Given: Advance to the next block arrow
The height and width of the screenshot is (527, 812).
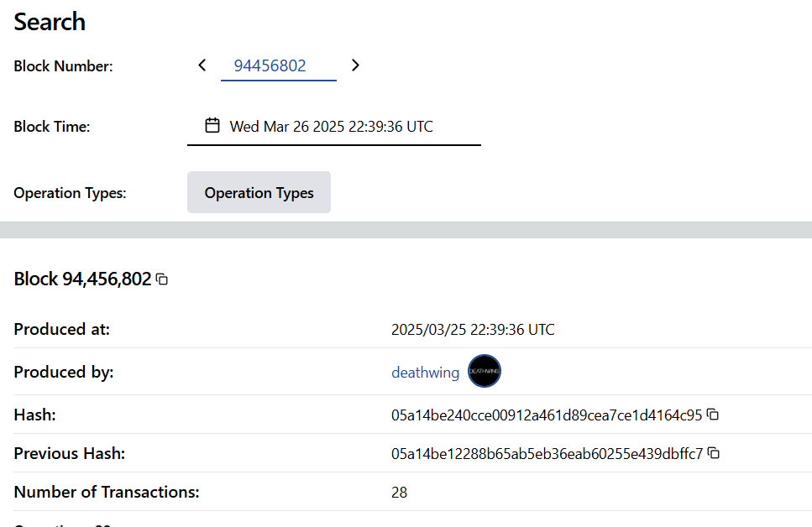Looking at the screenshot, I should coord(355,65).
